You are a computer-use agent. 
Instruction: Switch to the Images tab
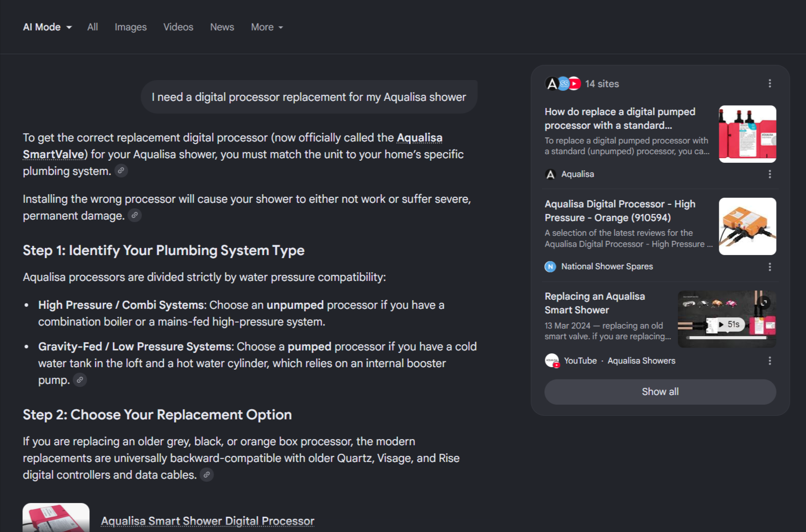click(130, 27)
